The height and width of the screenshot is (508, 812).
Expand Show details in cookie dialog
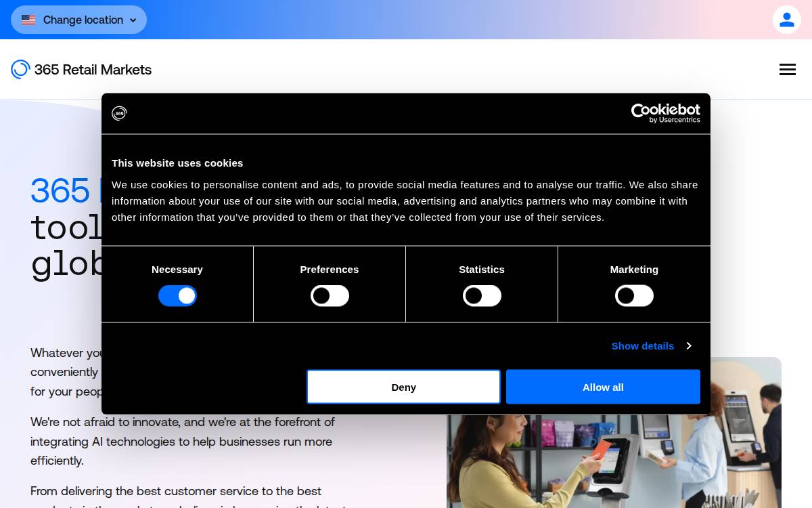[x=651, y=346]
